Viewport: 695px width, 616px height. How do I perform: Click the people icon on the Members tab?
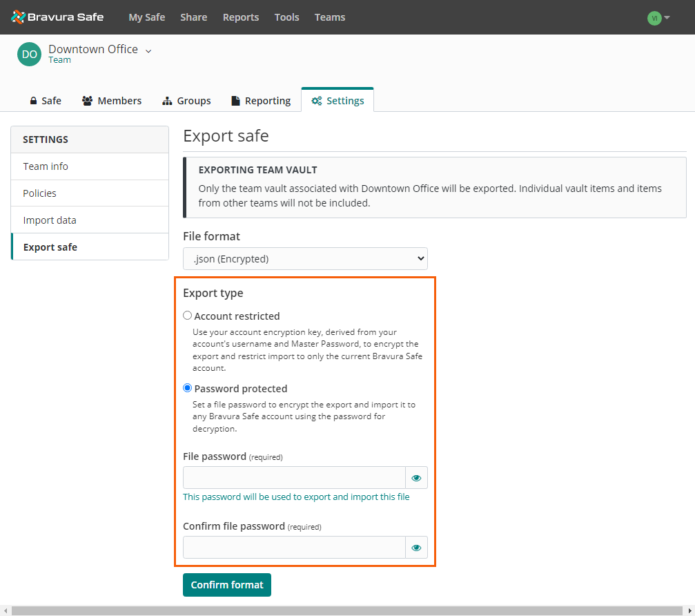[87, 100]
